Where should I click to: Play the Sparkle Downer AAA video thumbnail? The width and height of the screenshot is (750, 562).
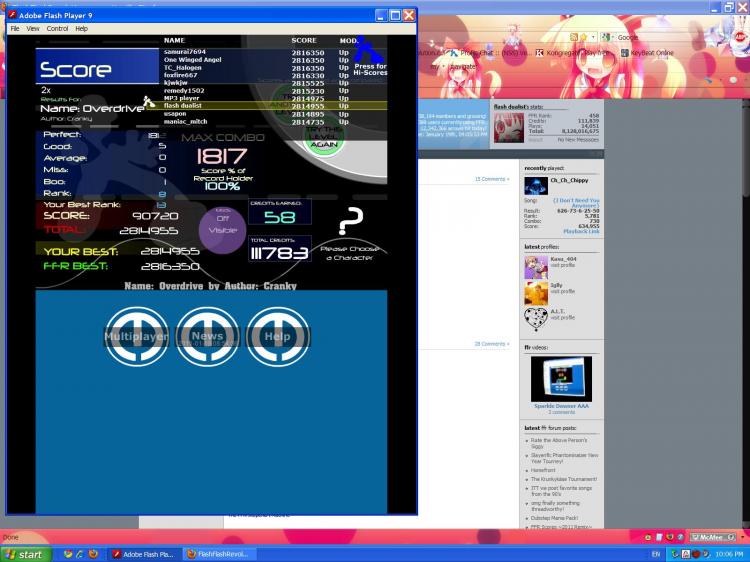[x=562, y=378]
